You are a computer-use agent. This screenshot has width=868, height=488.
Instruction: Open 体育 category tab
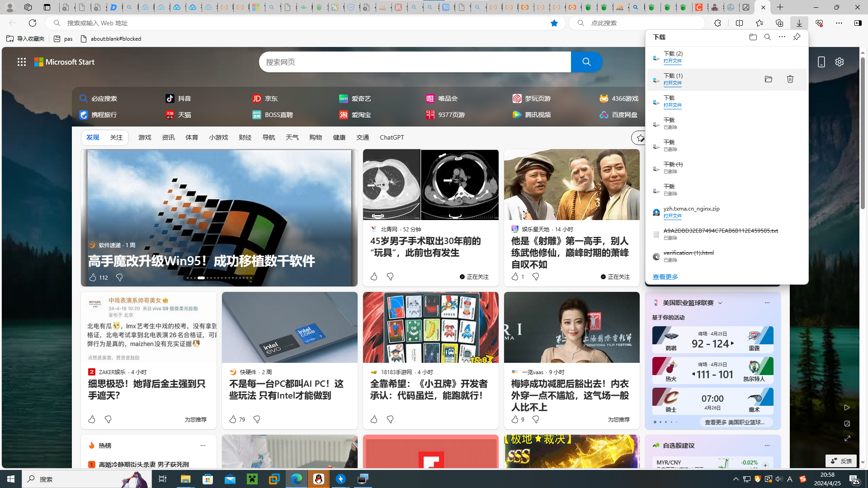pos(192,137)
